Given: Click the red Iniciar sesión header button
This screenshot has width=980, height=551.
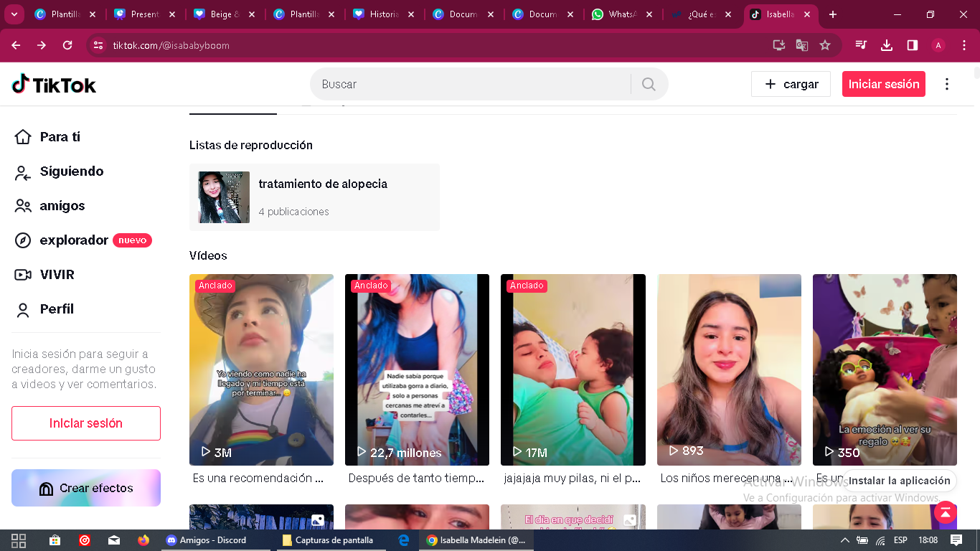Looking at the screenshot, I should coord(883,85).
